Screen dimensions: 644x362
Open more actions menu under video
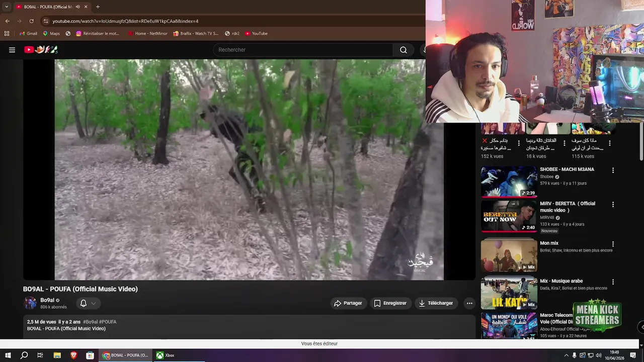tap(469, 303)
